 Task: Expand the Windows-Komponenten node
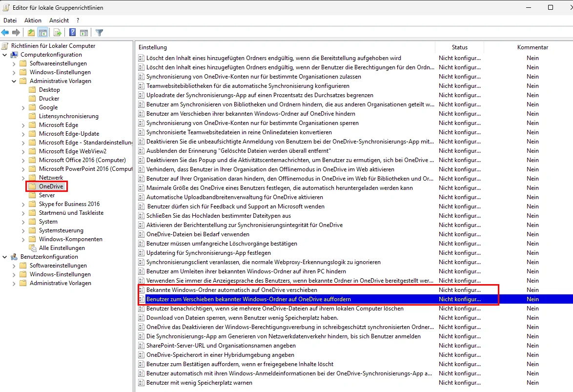[23, 239]
